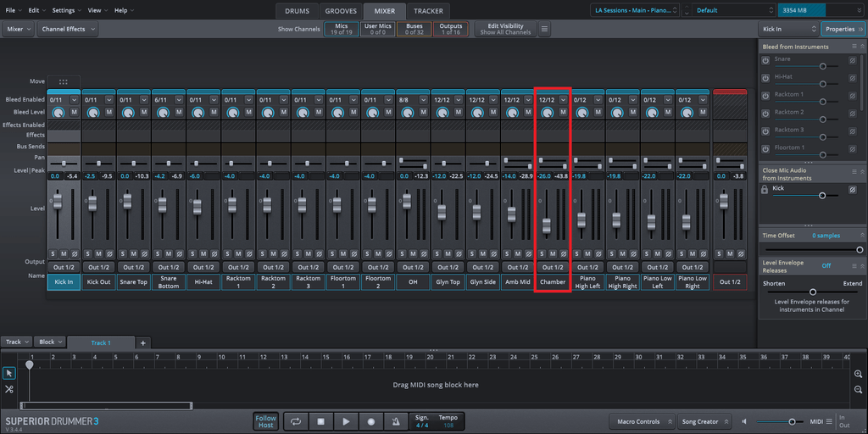Viewport: 868px width, 434px height.
Task: Toggle the Buses channel filter
Action: tap(414, 29)
